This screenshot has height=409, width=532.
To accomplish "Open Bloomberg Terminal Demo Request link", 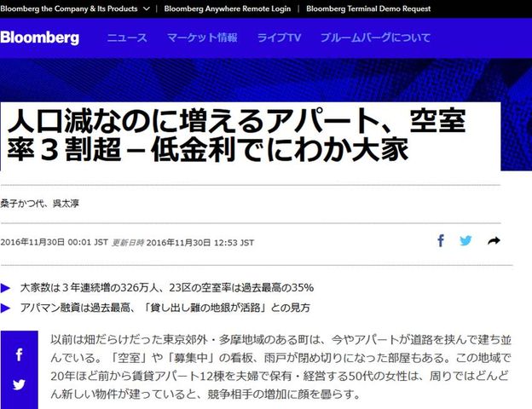I will [368, 9].
